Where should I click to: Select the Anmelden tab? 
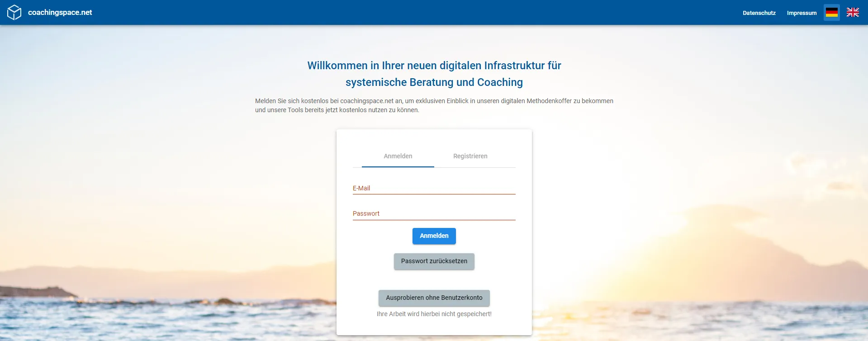point(398,156)
